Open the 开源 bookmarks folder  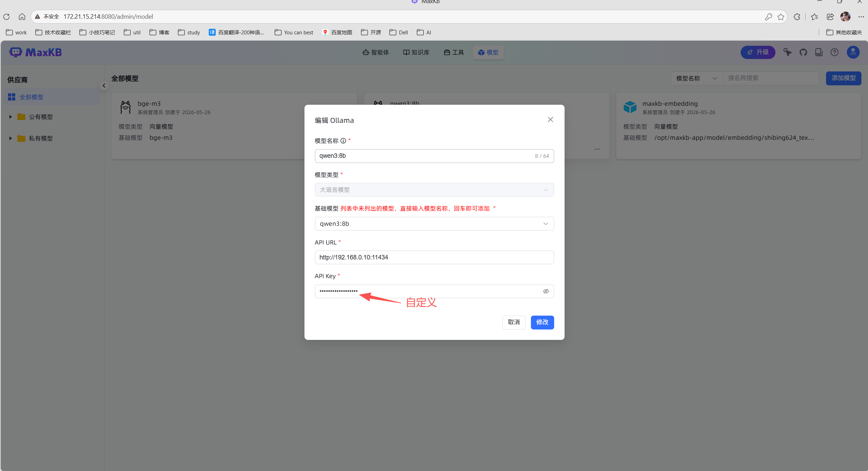pyautogui.click(x=371, y=33)
